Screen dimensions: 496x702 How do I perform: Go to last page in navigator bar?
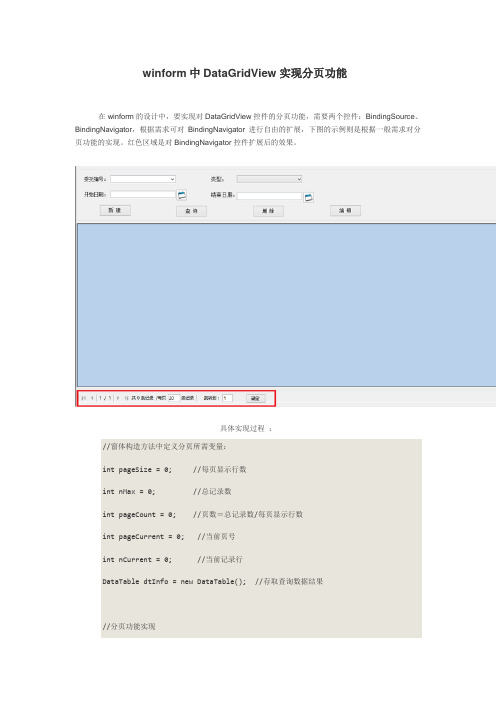[x=126, y=398]
